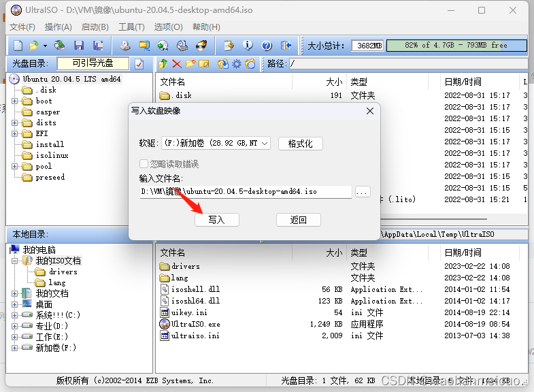Image resolution: width=534 pixels, height=392 pixels.
Task: Click the 路径 path field of the image pane
Action: point(409,63)
